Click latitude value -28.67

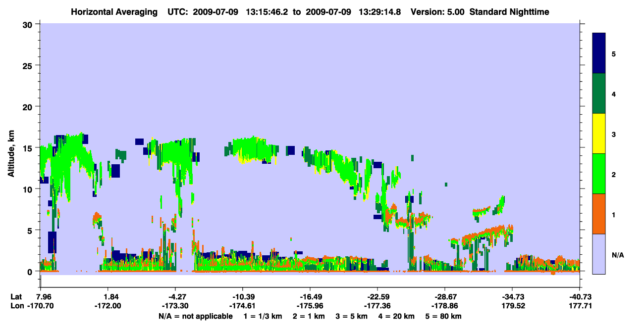(x=445, y=297)
